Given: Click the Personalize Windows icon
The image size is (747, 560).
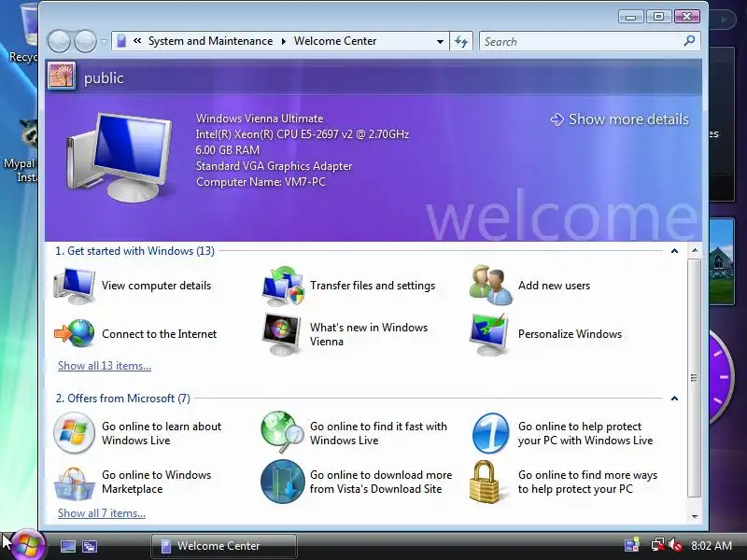Looking at the screenshot, I should coord(489,334).
